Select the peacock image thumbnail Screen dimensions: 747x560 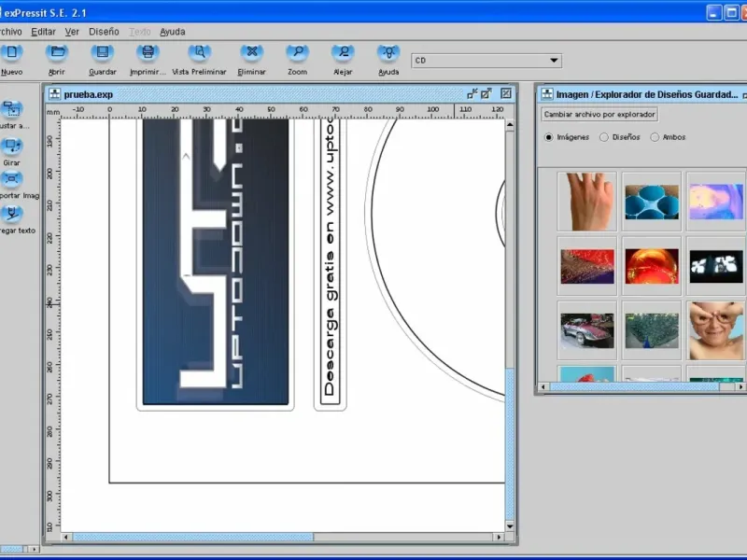(x=652, y=330)
